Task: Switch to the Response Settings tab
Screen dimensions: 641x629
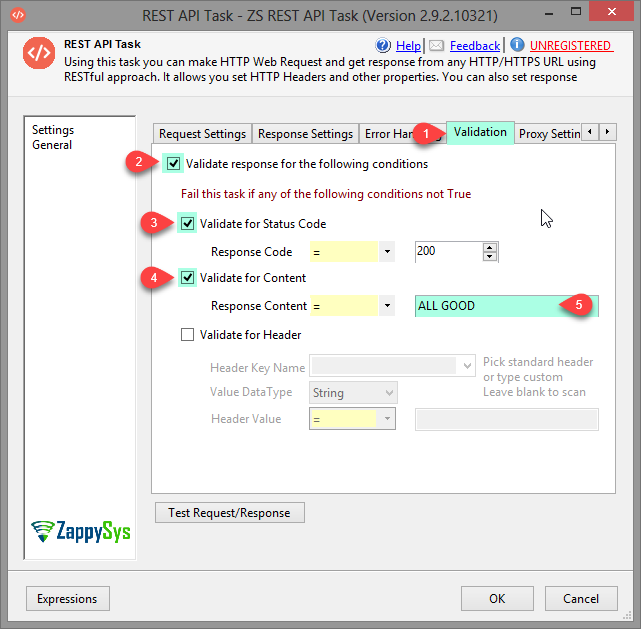Action: point(305,134)
